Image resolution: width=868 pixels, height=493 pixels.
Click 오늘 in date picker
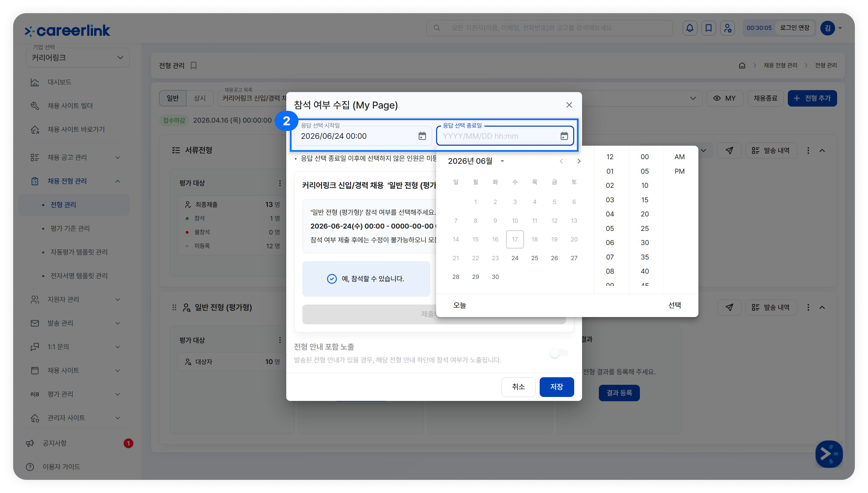click(x=459, y=305)
